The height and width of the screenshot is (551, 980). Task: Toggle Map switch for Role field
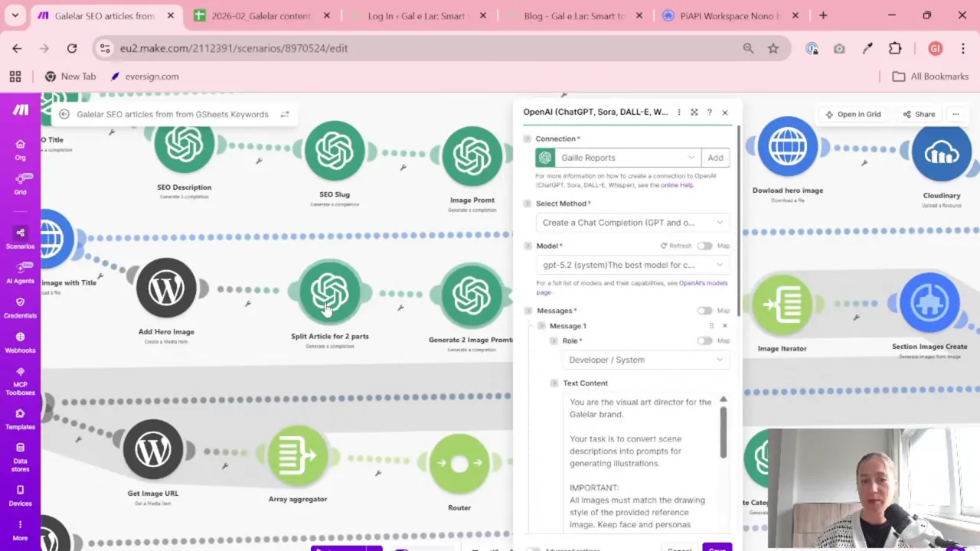point(704,341)
